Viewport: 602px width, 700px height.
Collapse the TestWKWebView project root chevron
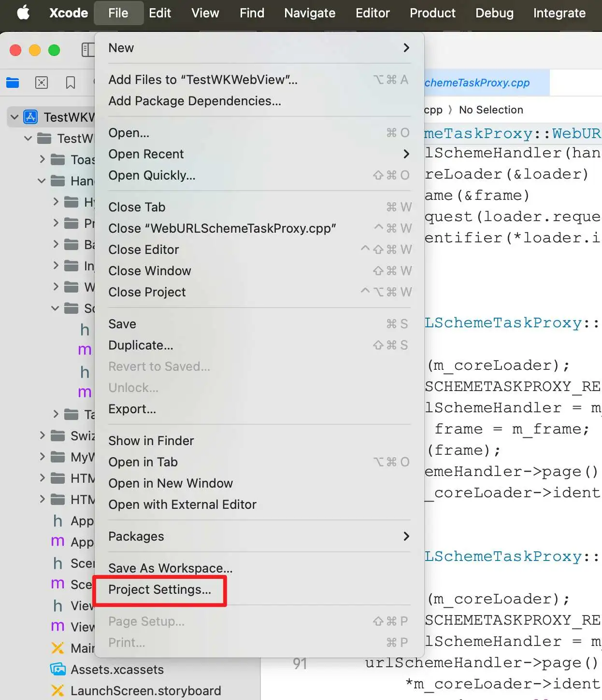pyautogui.click(x=14, y=117)
